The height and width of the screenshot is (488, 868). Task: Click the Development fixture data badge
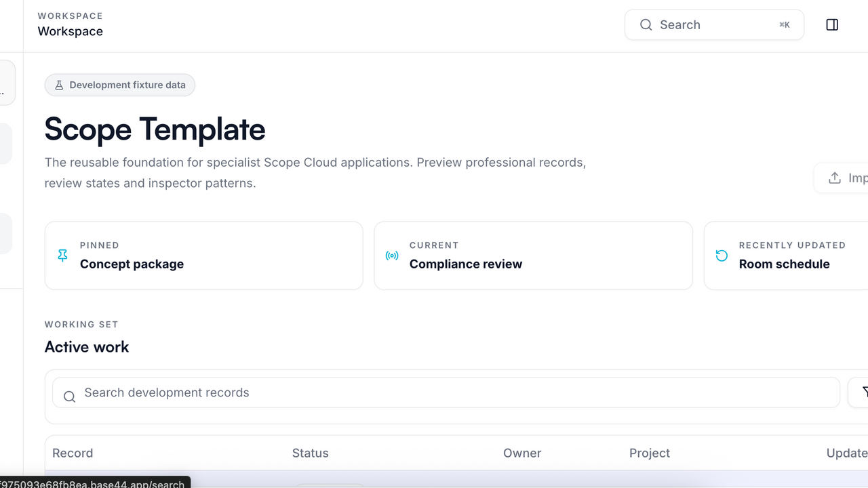click(x=120, y=85)
